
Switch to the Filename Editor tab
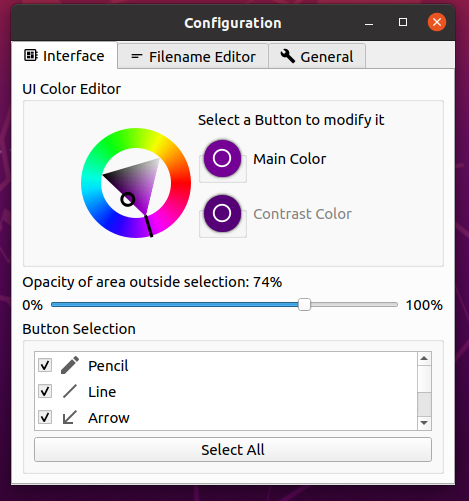click(193, 56)
